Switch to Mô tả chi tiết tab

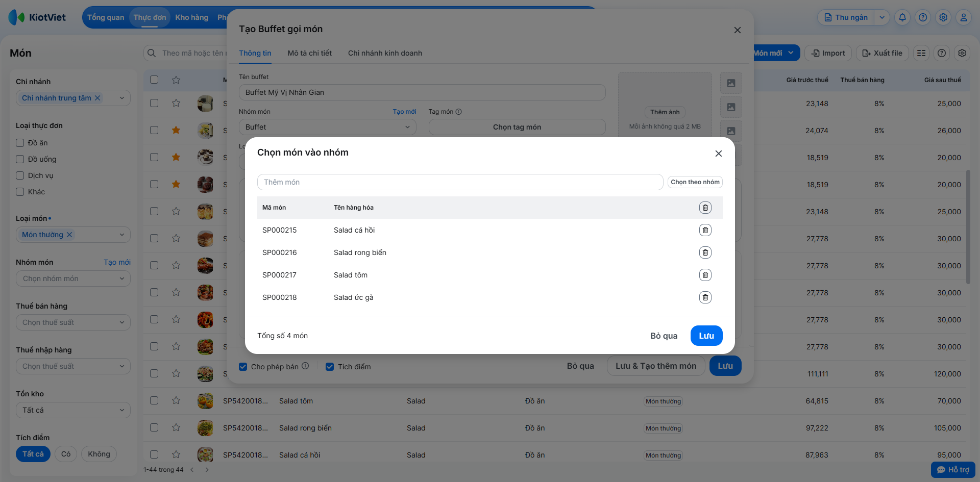[x=309, y=53]
